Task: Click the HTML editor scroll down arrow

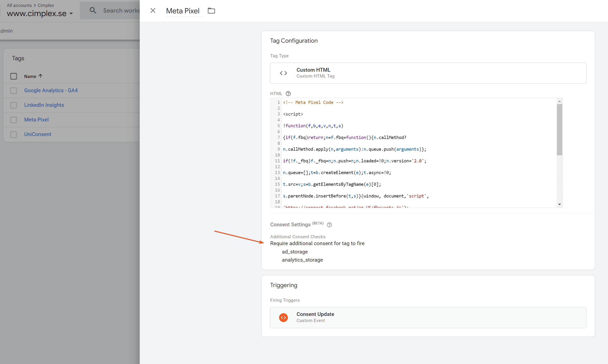Action: click(560, 204)
